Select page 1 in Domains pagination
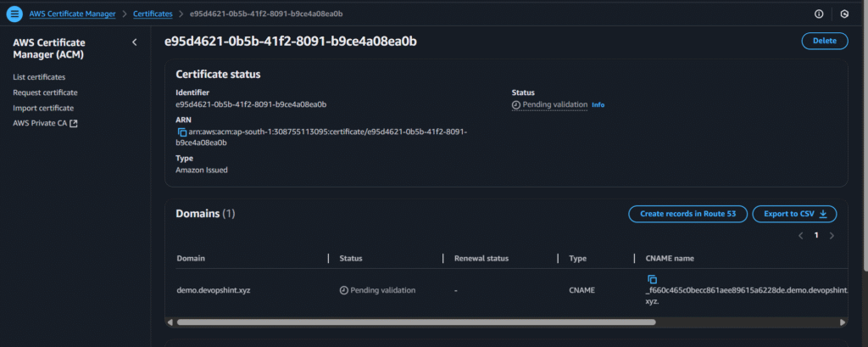The height and width of the screenshot is (347, 868). click(816, 236)
